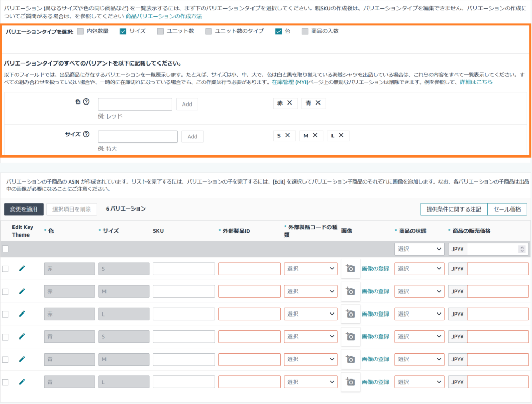Screen dimensions: 532x404
Task: Remove the 赤 color variant tag
Action: tap(290, 103)
